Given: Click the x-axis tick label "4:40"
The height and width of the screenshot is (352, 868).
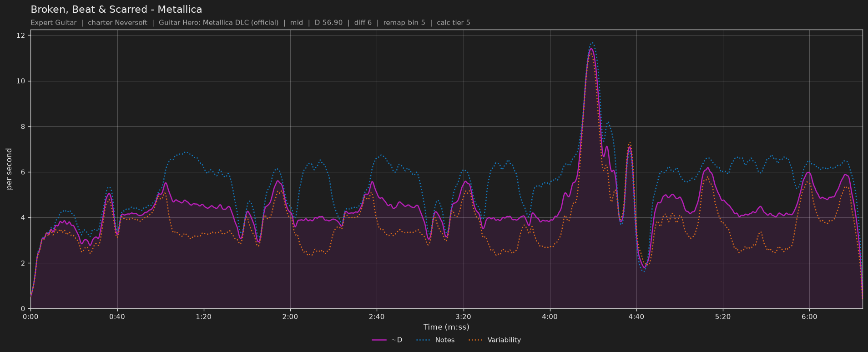Looking at the screenshot, I should click(636, 317).
